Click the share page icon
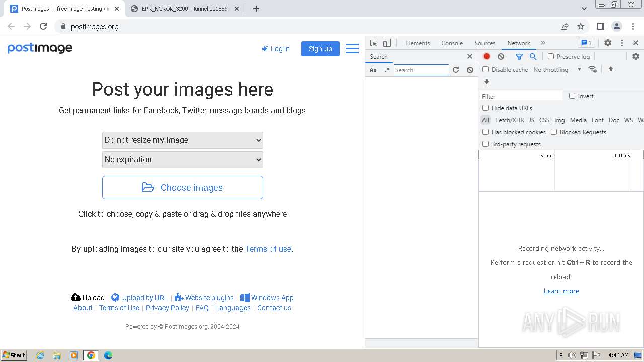Viewport: 644px width, 362px height. click(565, 26)
